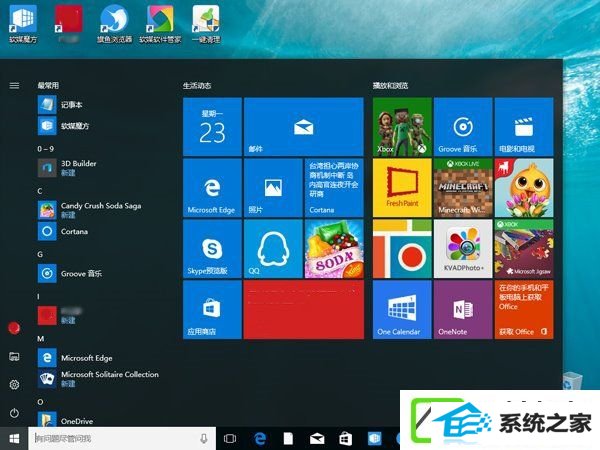
Task: Open Edge from the taskbar
Action: click(x=260, y=439)
